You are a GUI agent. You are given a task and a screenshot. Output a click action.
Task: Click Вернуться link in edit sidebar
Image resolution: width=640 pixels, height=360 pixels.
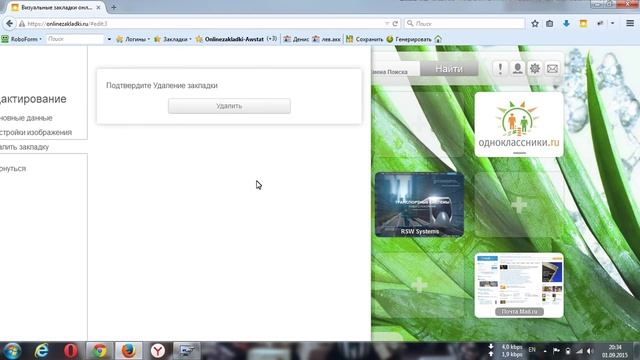click(13, 169)
